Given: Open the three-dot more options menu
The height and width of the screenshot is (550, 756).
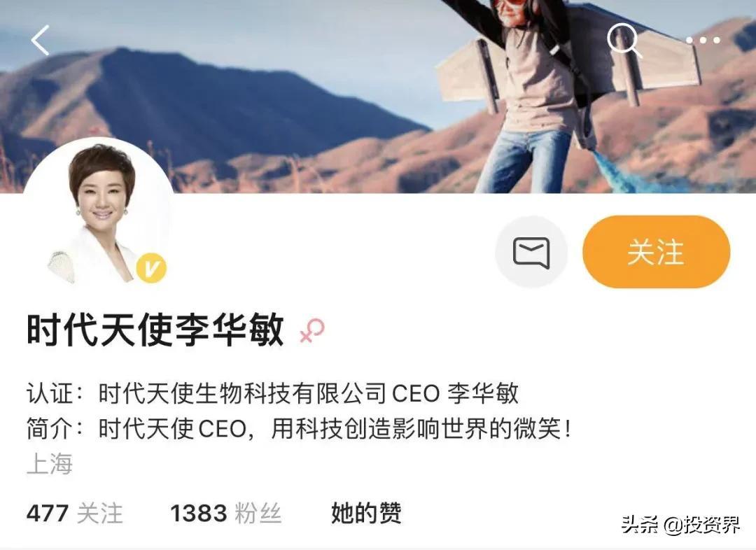Looking at the screenshot, I should coord(703,41).
